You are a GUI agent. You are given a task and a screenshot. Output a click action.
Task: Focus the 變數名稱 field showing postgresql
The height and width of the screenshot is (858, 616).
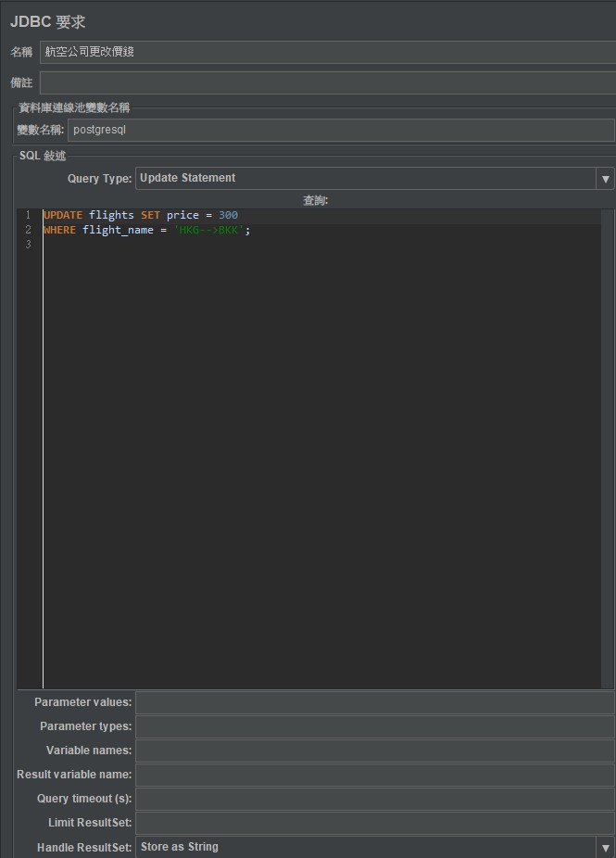340,131
